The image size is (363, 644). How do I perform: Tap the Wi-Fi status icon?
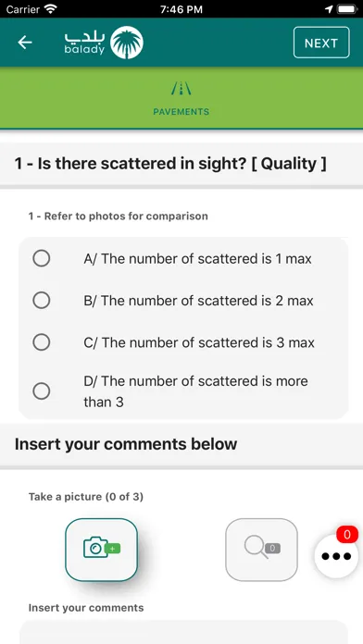coord(51,9)
